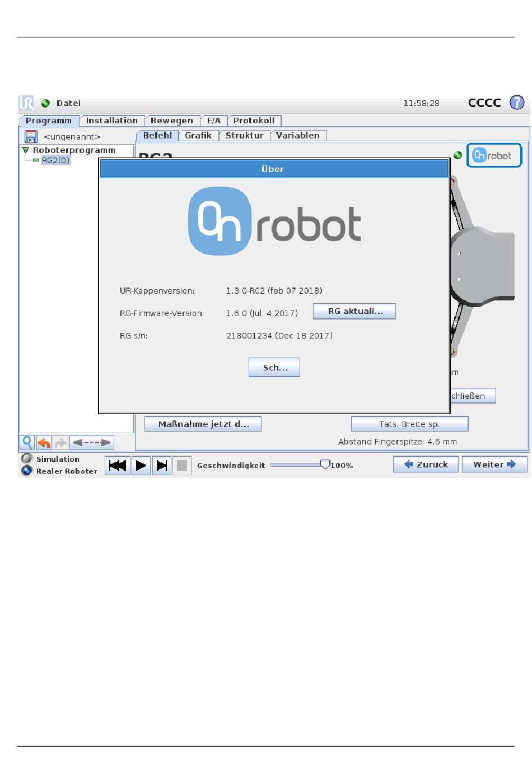Select the RG2(0) program node
The image size is (532, 783).
(56, 160)
